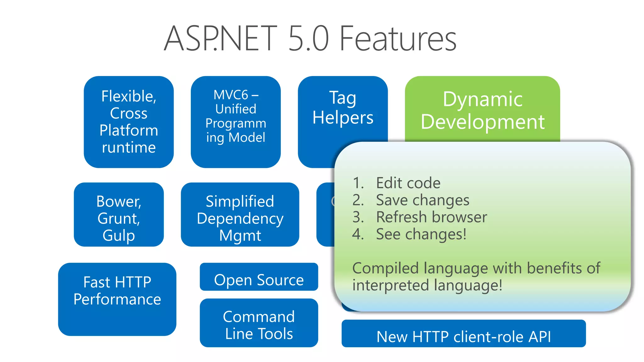This screenshot has height=362, width=644.
Task: Open the Tag Helpers tile
Action: (342, 108)
